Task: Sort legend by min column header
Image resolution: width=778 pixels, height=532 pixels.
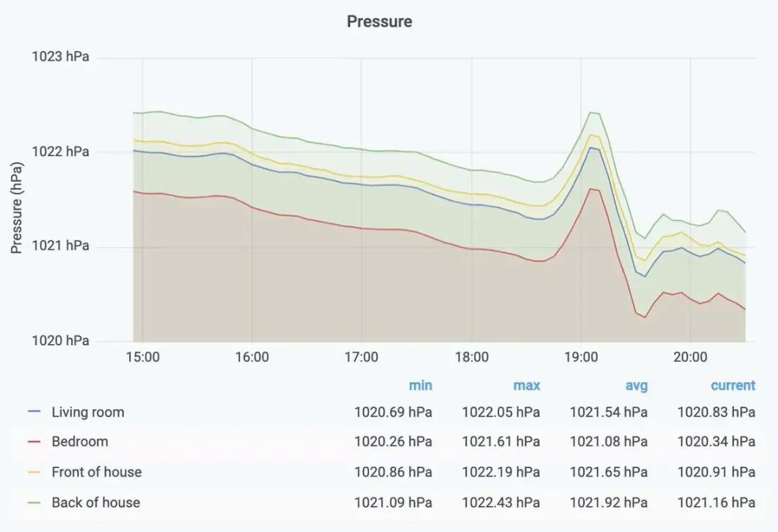Action: [x=420, y=385]
